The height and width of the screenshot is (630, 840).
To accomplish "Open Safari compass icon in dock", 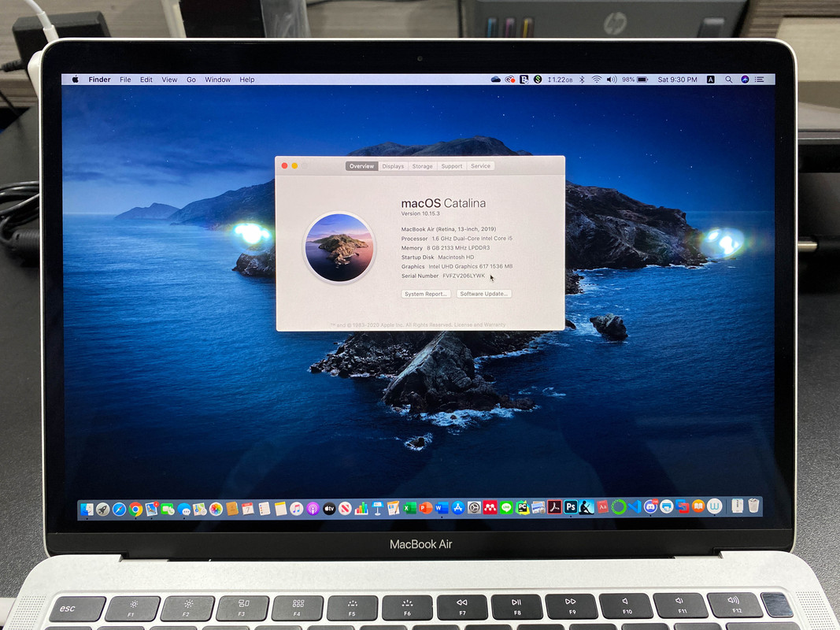I will pos(119,509).
